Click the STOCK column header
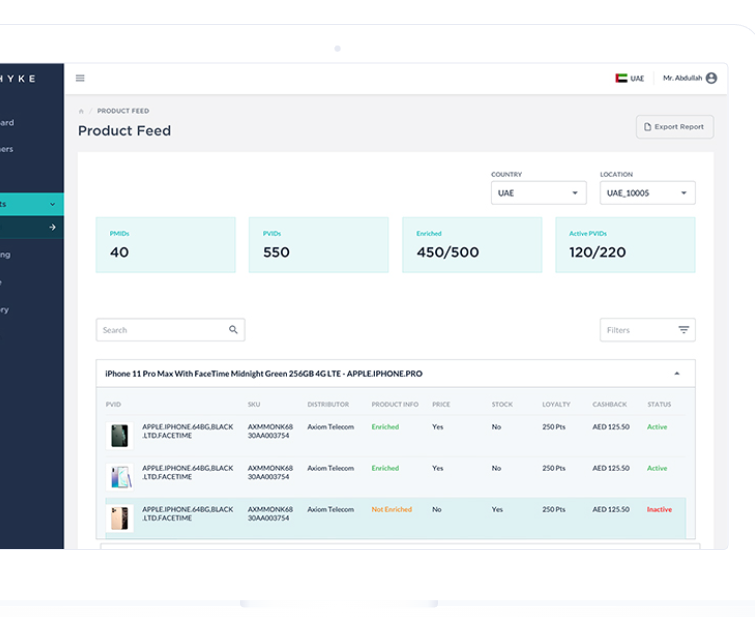The image size is (755, 617). tap(502, 404)
